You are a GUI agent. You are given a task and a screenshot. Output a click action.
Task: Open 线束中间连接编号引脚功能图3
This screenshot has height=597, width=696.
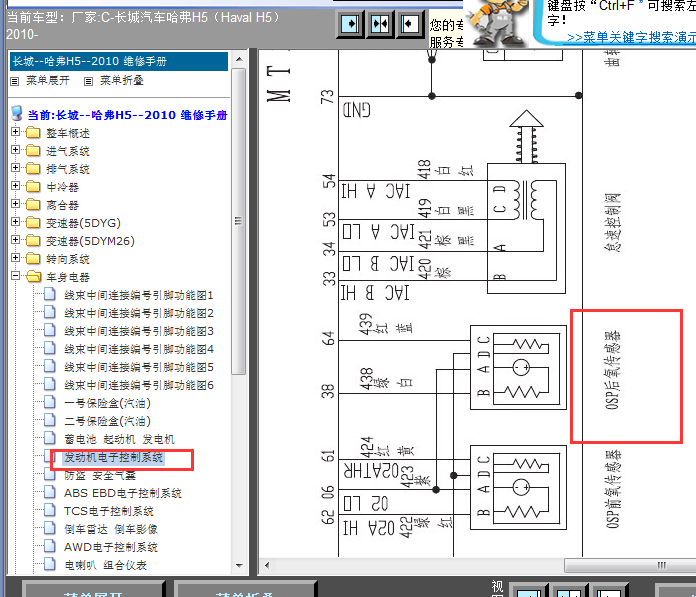(139, 331)
